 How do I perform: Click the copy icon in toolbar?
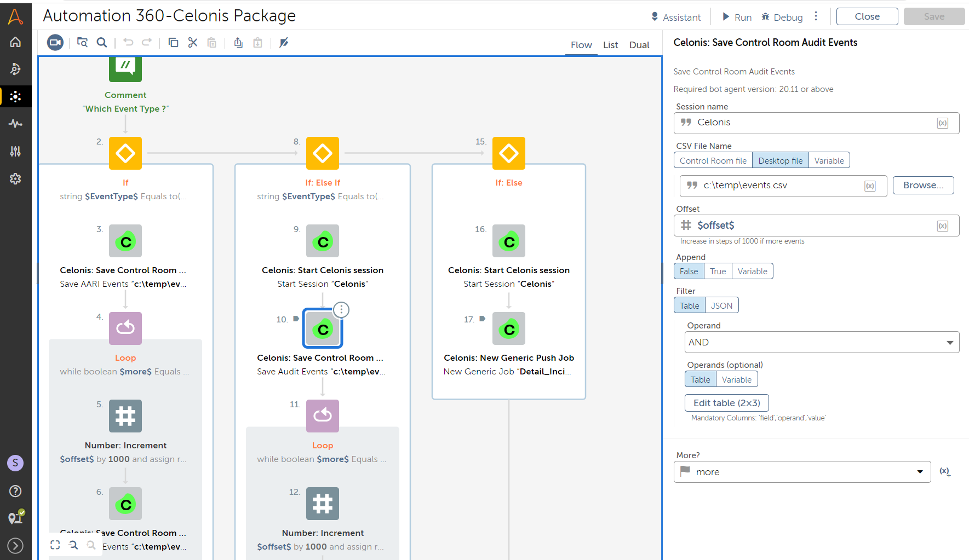click(x=173, y=43)
